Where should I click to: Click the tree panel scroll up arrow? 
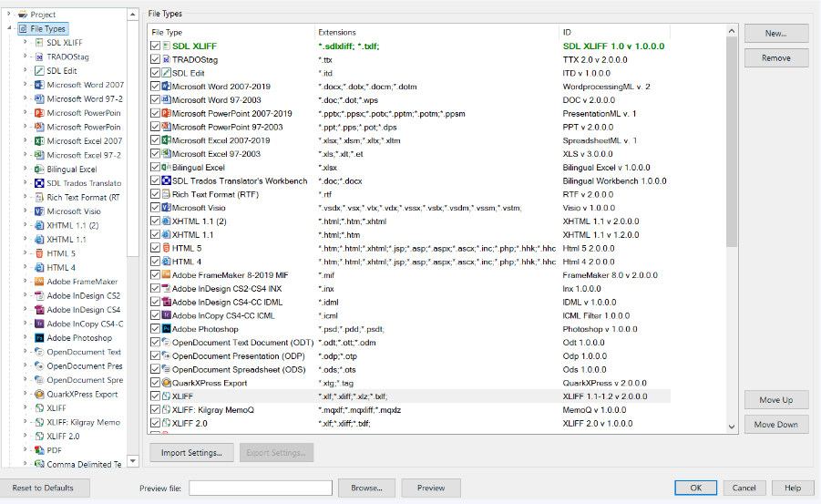click(132, 15)
